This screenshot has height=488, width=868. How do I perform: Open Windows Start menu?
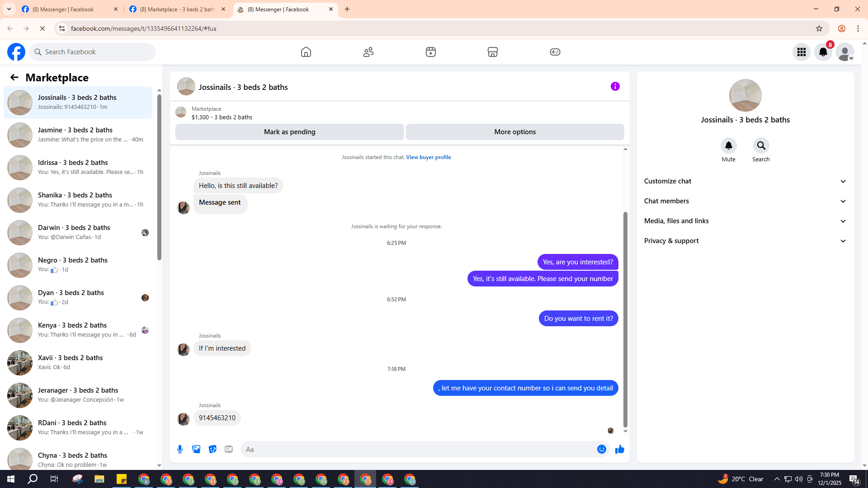click(x=11, y=479)
